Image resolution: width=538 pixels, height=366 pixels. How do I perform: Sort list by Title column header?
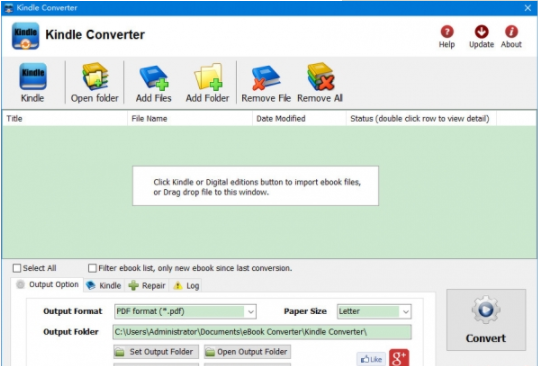click(x=65, y=119)
